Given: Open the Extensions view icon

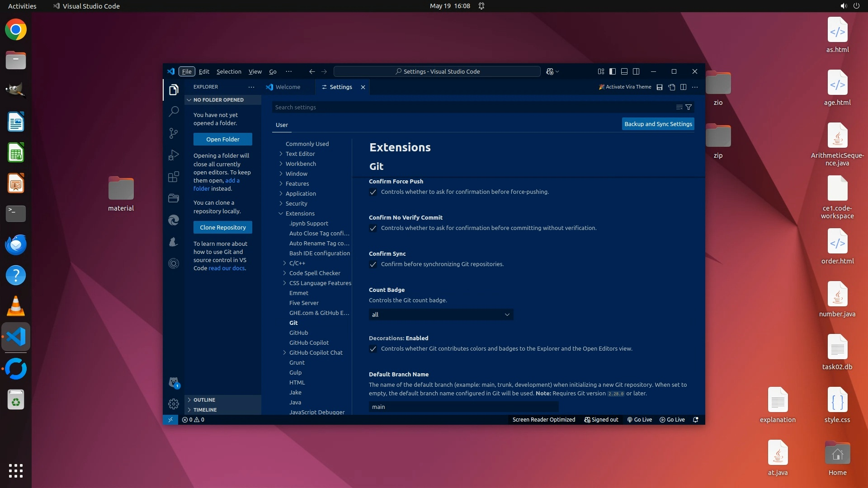Looking at the screenshot, I should coord(174,177).
